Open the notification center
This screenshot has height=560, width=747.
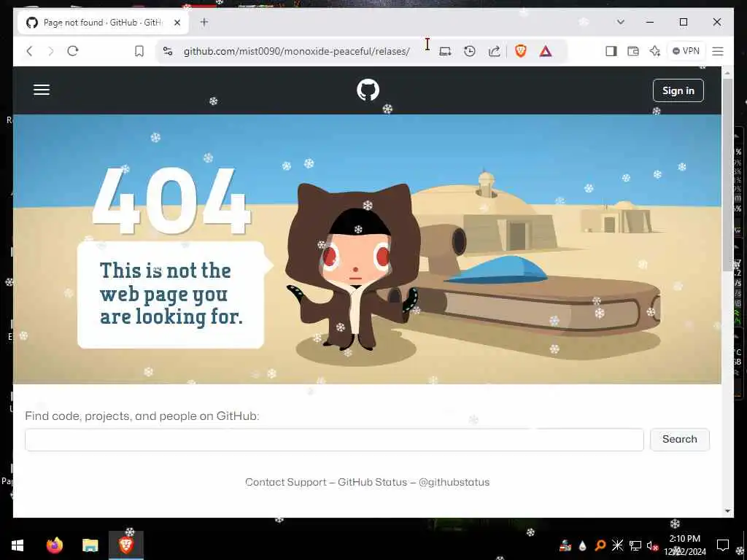point(723,545)
